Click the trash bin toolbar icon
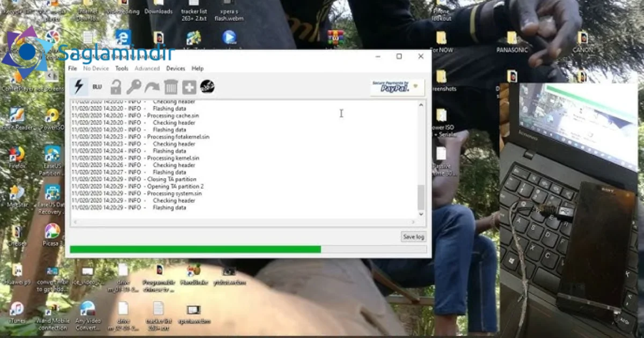Viewport: 644px width, 338px height. [x=171, y=87]
